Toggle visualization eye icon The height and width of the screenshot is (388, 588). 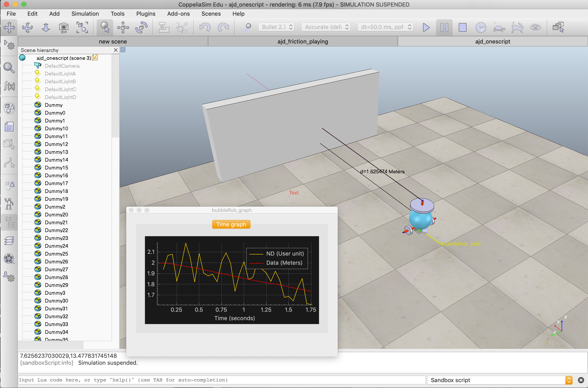[x=535, y=27]
